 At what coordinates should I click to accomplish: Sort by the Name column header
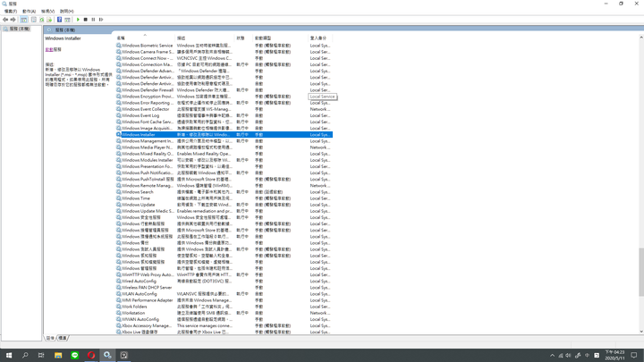[x=145, y=38]
